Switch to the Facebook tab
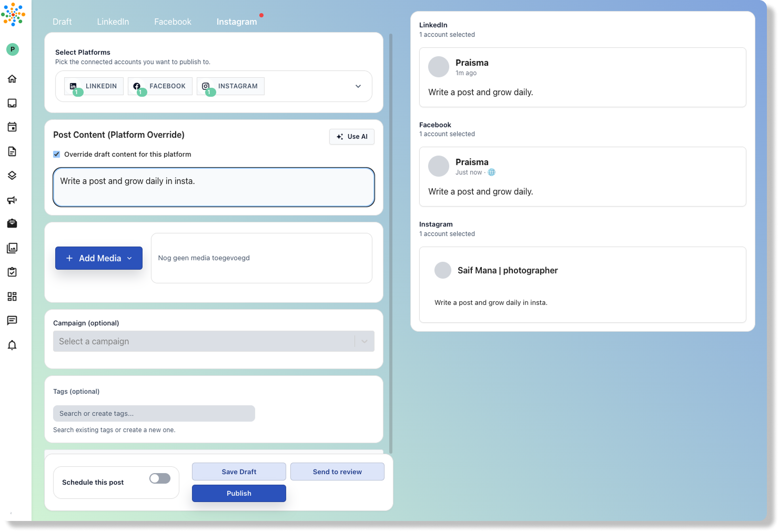The height and width of the screenshot is (532, 779). [x=173, y=22]
